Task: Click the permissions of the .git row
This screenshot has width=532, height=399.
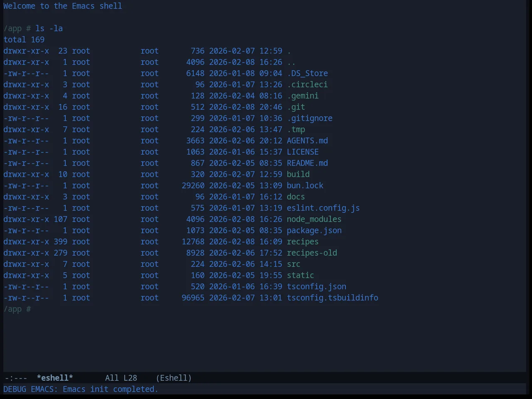Action: tap(26, 107)
